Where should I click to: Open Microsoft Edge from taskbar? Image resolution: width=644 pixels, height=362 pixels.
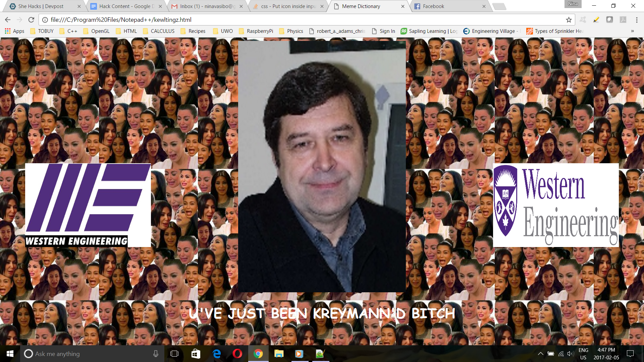tap(217, 354)
